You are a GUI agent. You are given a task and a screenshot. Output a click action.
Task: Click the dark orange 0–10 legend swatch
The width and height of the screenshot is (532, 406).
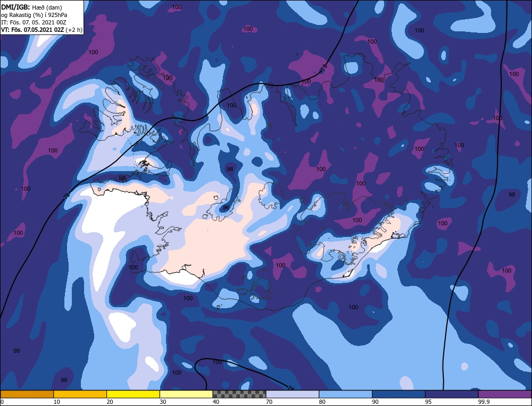[27, 394]
